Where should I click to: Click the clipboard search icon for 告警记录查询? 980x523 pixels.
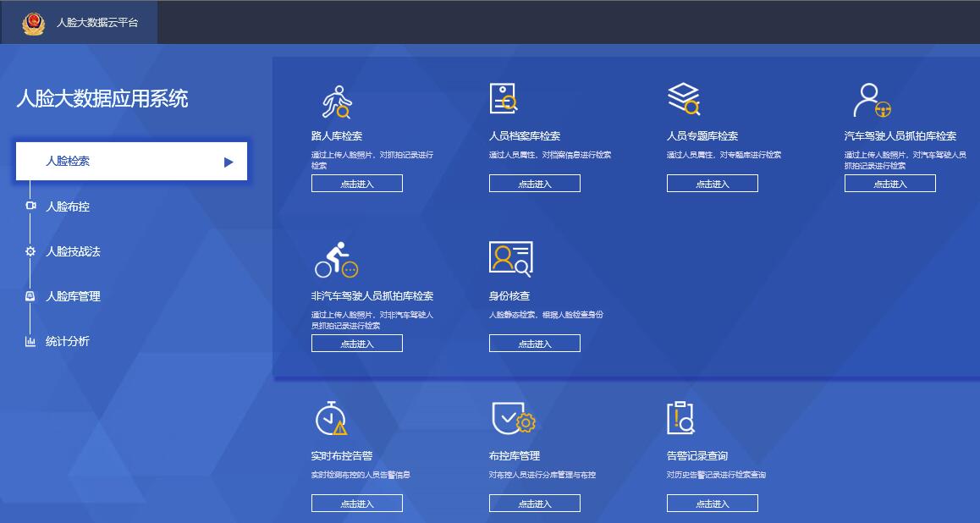pos(680,417)
